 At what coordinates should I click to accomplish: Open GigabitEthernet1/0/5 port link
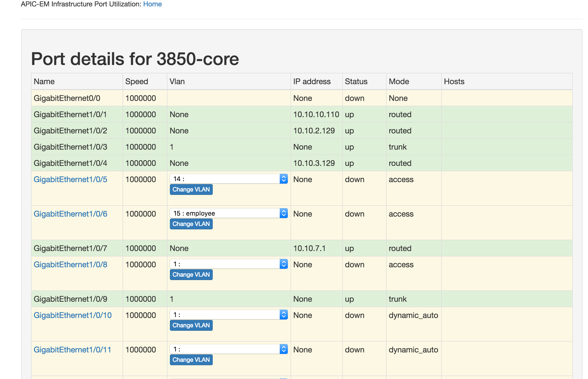tap(70, 179)
